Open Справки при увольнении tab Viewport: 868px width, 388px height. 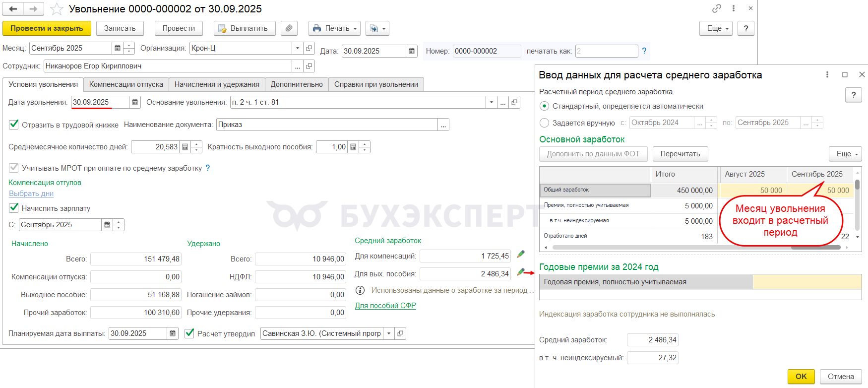[376, 84]
